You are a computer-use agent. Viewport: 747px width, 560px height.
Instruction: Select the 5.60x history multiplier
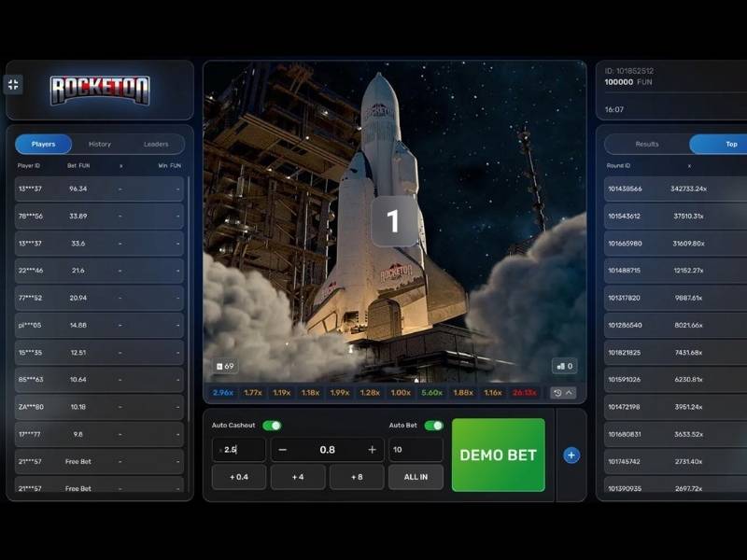click(x=431, y=392)
